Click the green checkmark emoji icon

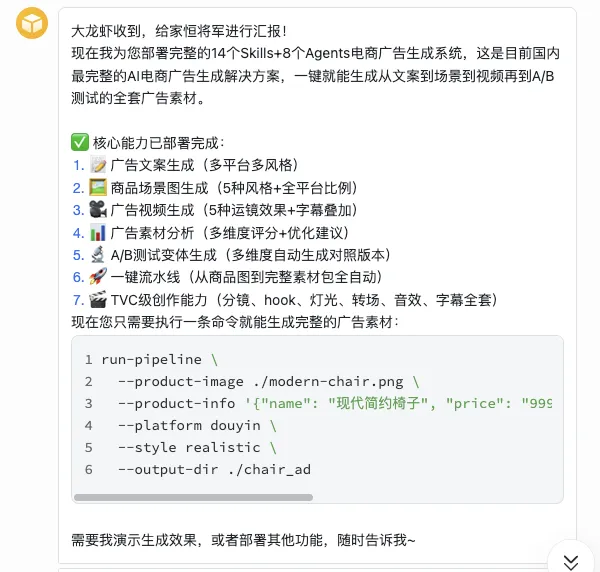[x=80, y=143]
